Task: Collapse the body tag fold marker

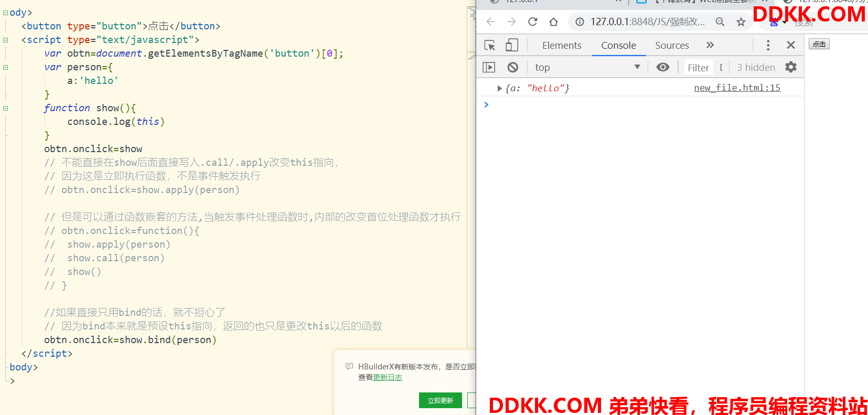Action: pos(5,13)
